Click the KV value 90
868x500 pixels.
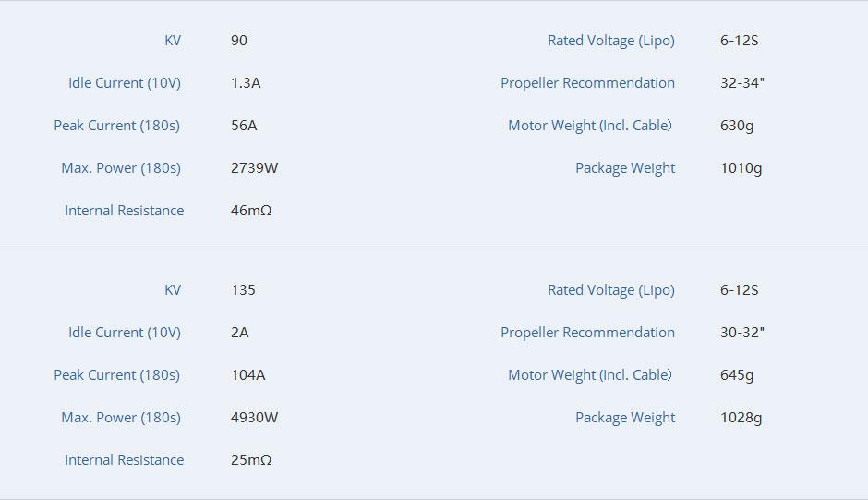click(x=239, y=41)
